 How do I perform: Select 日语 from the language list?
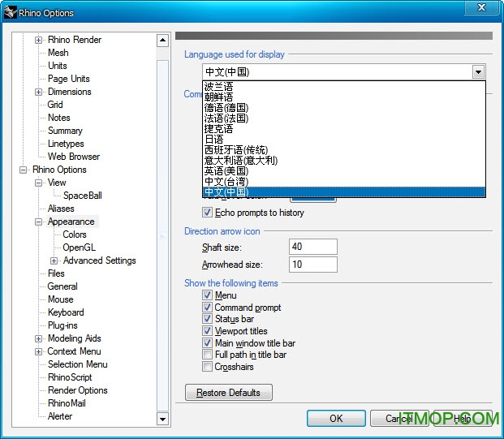pyautogui.click(x=215, y=140)
